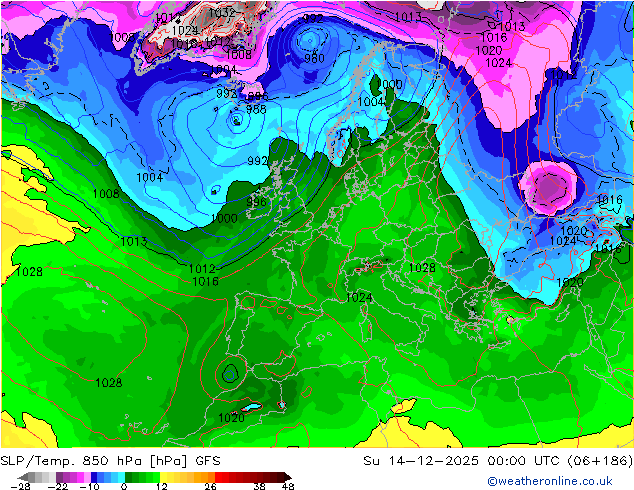Image resolution: width=634 pixels, height=490 pixels.
Task: Click the '996' isobar label over Ireland
Action: [257, 202]
